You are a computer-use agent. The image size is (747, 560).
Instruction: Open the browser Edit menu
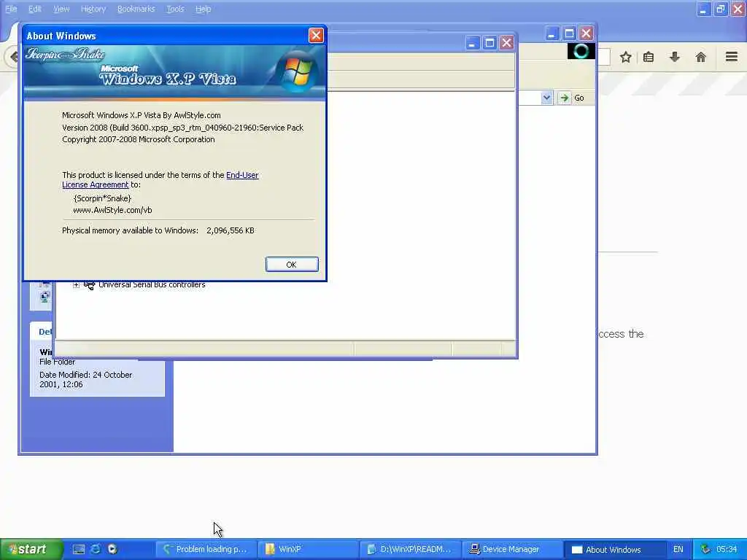click(x=34, y=9)
